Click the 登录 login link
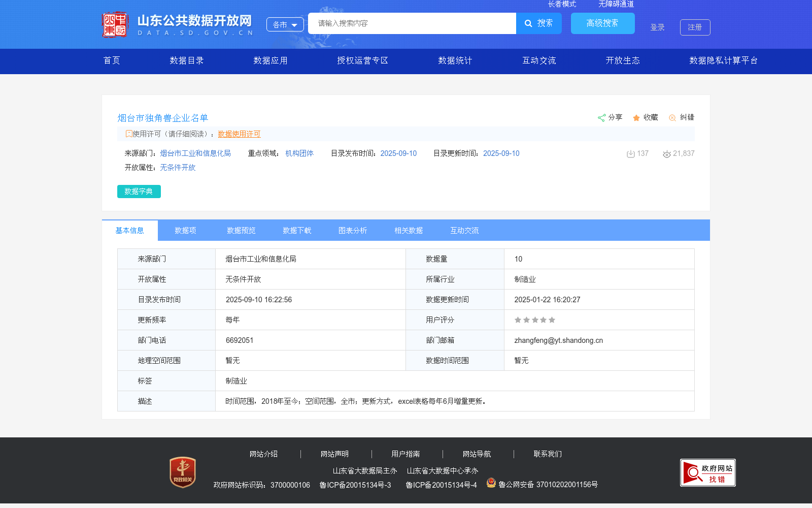 coord(658,27)
